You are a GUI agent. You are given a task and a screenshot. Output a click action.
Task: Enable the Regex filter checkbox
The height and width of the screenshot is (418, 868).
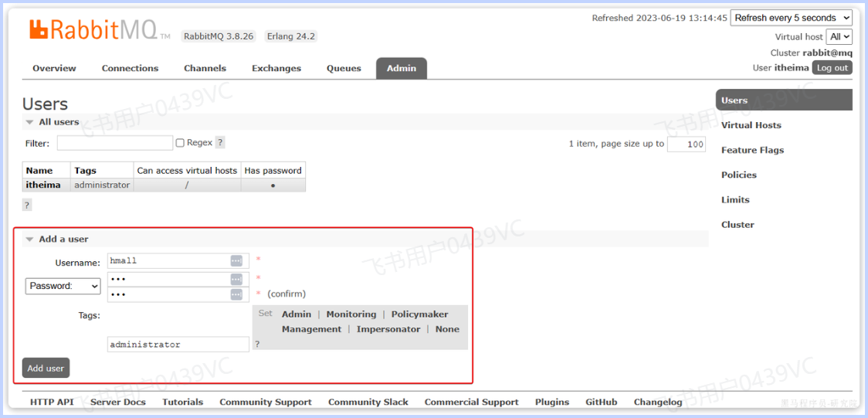(x=180, y=143)
